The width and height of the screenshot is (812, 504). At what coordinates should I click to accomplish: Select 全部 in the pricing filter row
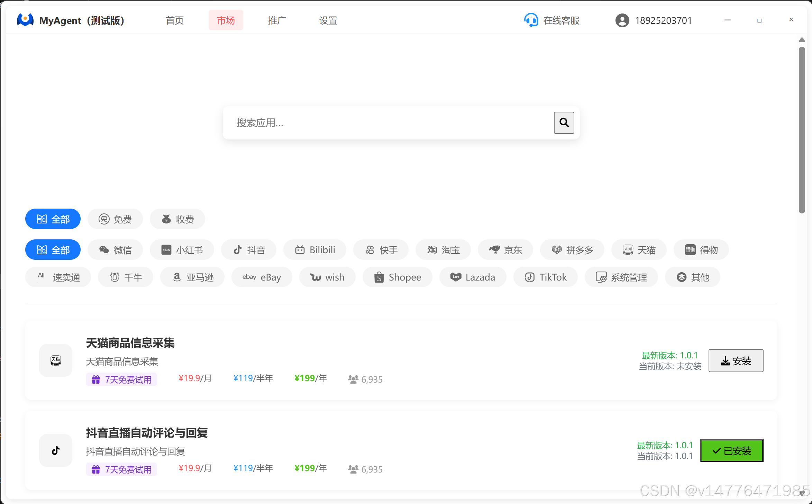[x=53, y=219]
